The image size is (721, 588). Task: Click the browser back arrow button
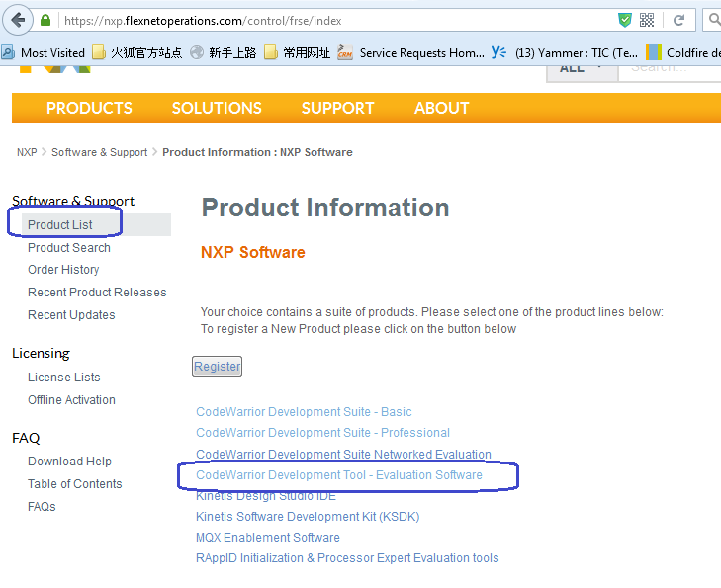[18, 20]
